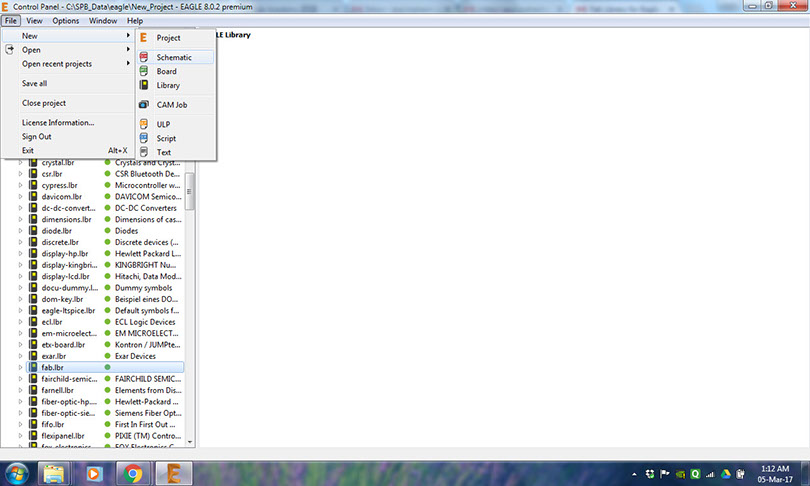The image size is (810, 486).
Task: Click the Library icon in New submenu
Action: click(x=144, y=85)
